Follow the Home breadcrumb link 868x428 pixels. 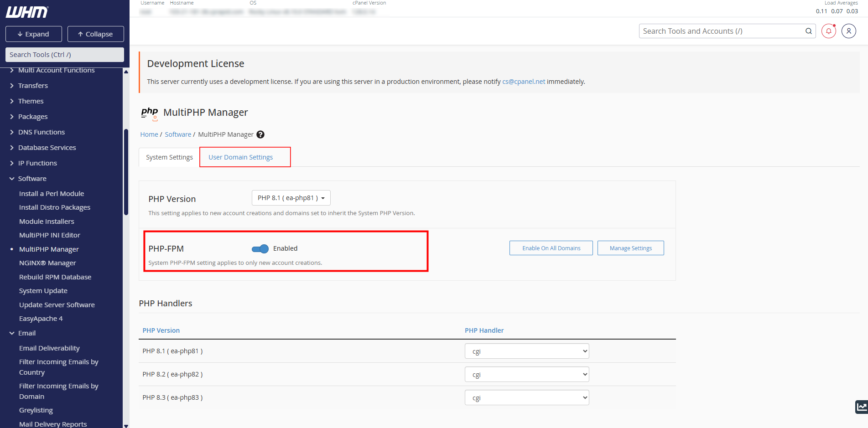pyautogui.click(x=149, y=134)
